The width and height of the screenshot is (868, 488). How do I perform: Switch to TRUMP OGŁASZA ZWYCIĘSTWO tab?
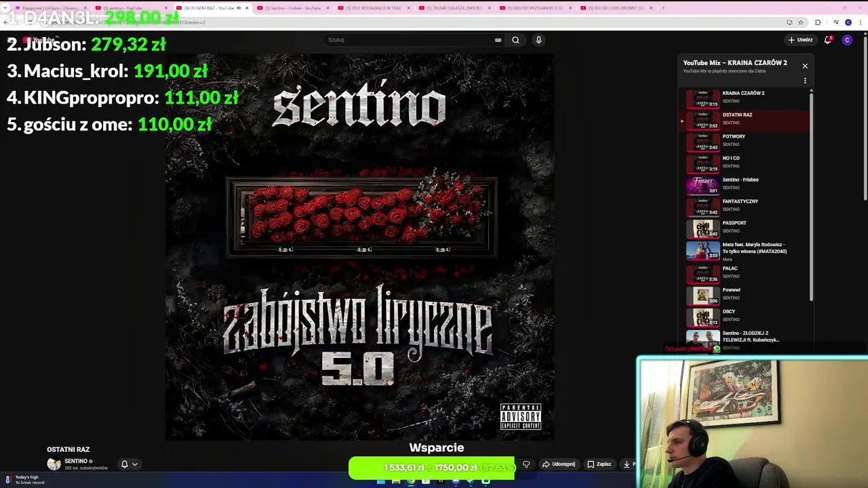point(454,8)
